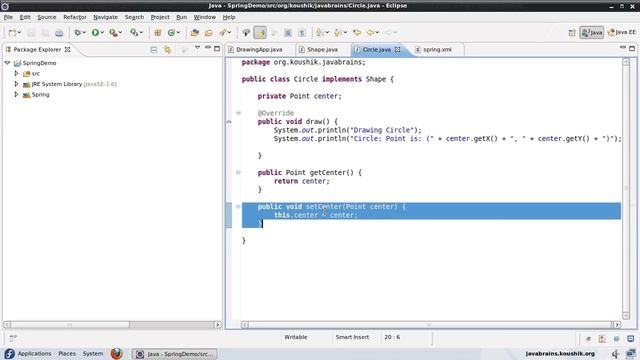The height and width of the screenshot is (360, 640).
Task: Open the Back history dropdown arrow
Action: [x=378, y=33]
